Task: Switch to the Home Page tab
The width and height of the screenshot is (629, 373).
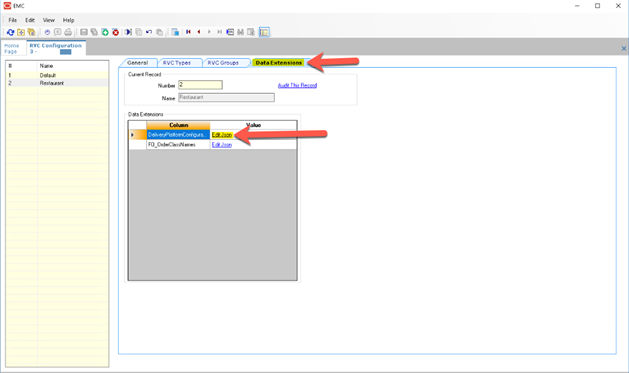Action: click(12, 49)
